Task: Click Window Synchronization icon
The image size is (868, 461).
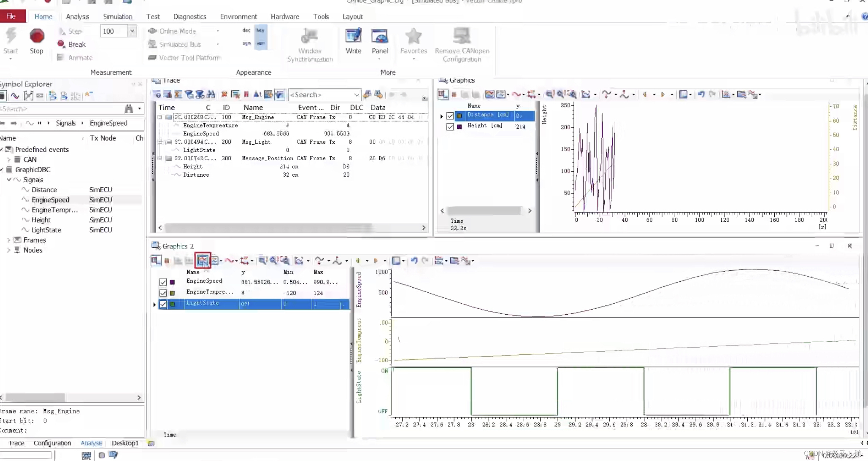Action: (309, 36)
